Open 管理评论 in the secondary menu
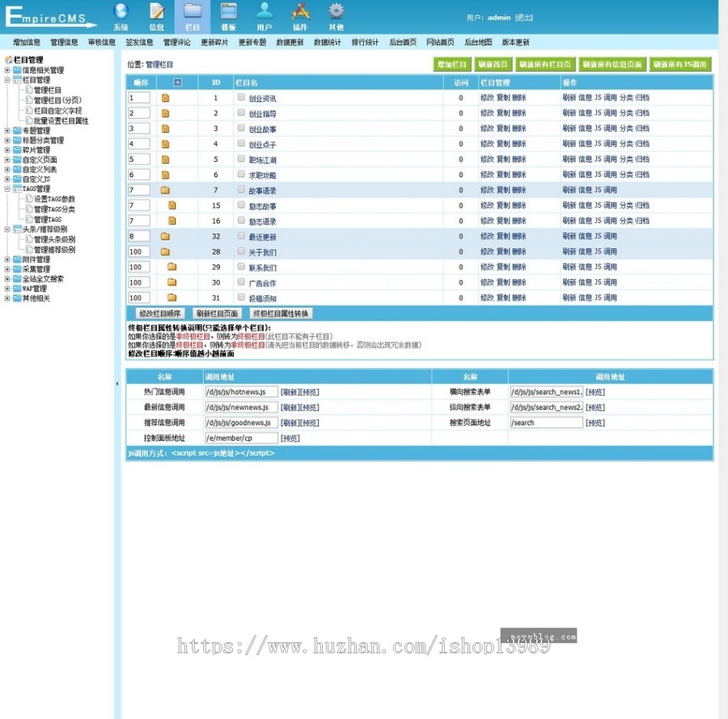 click(x=177, y=42)
